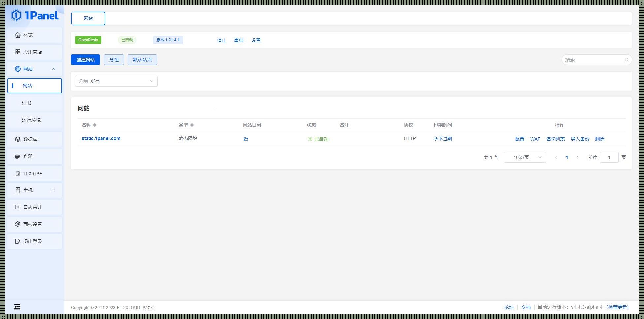Click the 已启动 status play icon in table

(x=310, y=139)
